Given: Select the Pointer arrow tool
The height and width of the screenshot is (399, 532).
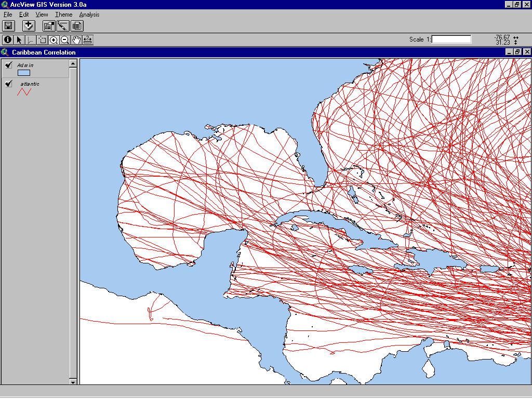Looking at the screenshot, I should click(x=19, y=39).
